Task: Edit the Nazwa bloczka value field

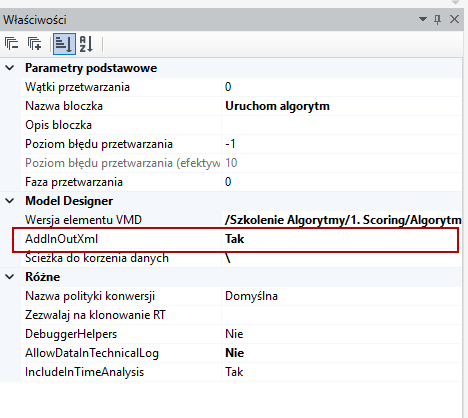Action: [x=342, y=106]
